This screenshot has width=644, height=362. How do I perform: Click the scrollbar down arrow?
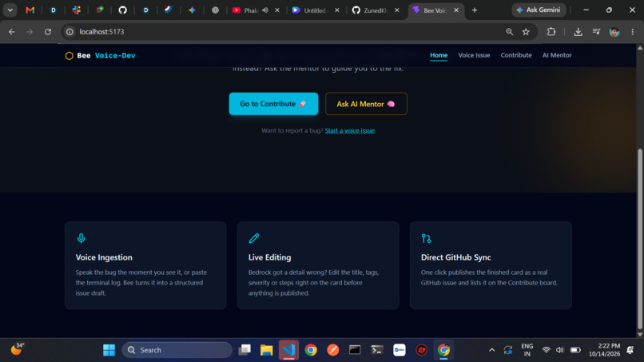tap(639, 334)
